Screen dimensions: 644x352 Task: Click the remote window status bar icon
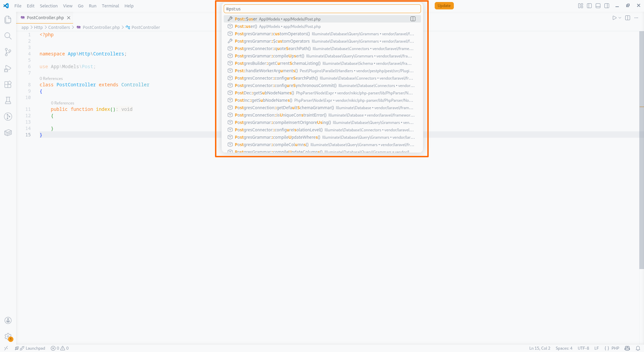pos(6,348)
